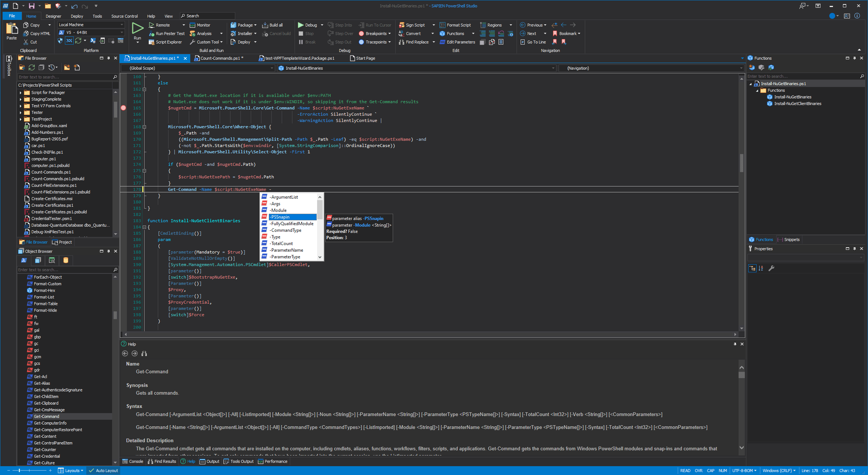Viewport: 868px width, 475px height.
Task: Click the new folder icon in File Browser
Action: coord(67,67)
